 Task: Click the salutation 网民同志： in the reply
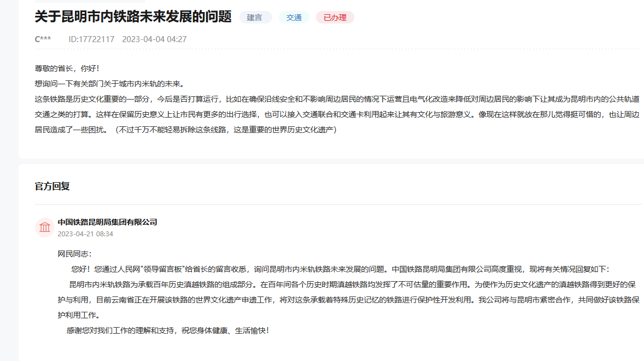pos(75,254)
